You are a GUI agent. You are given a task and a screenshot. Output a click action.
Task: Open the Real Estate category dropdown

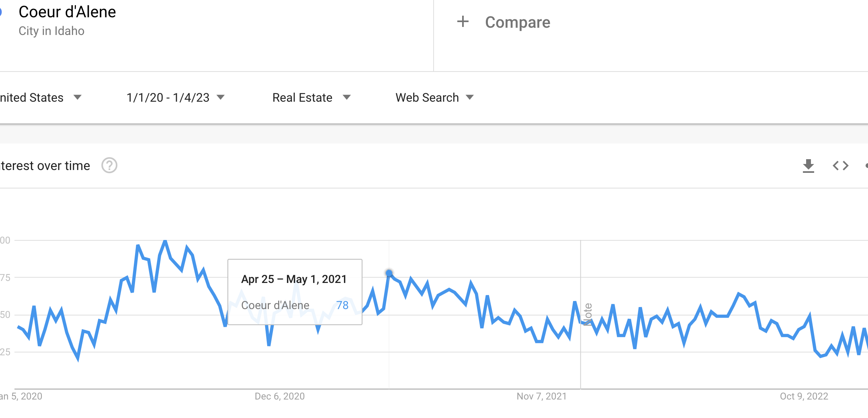tap(311, 98)
